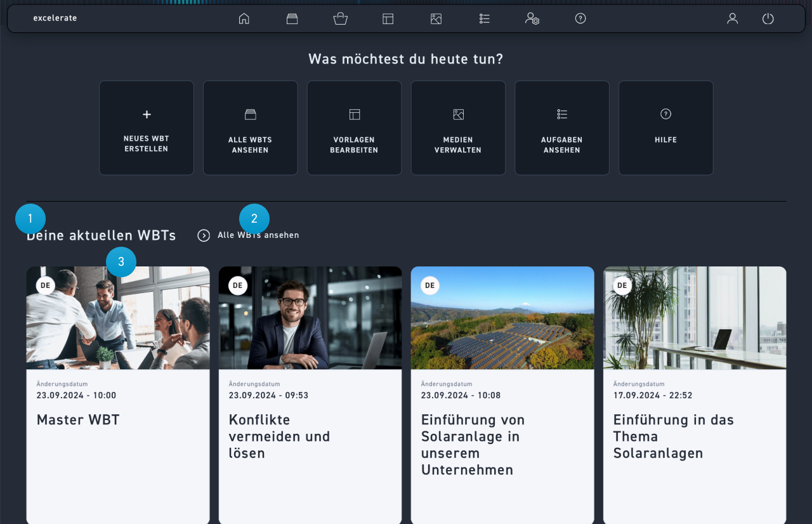Click the excelerate logo text
This screenshot has width=812, height=524.
(x=55, y=18)
